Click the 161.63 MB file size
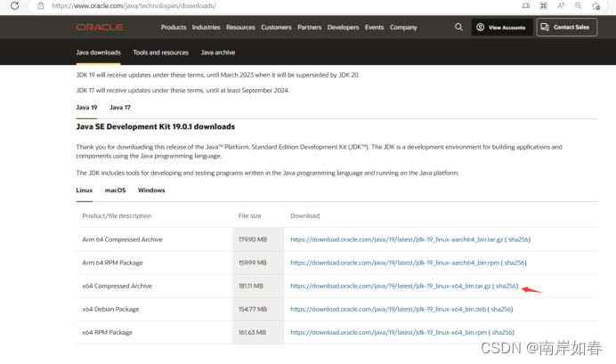 252,332
